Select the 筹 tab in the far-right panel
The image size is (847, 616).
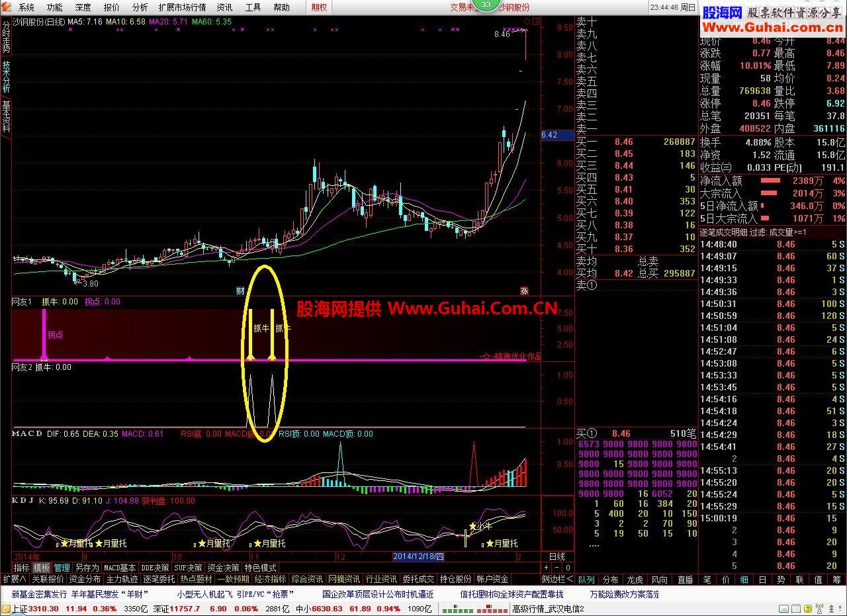[x=837, y=580]
